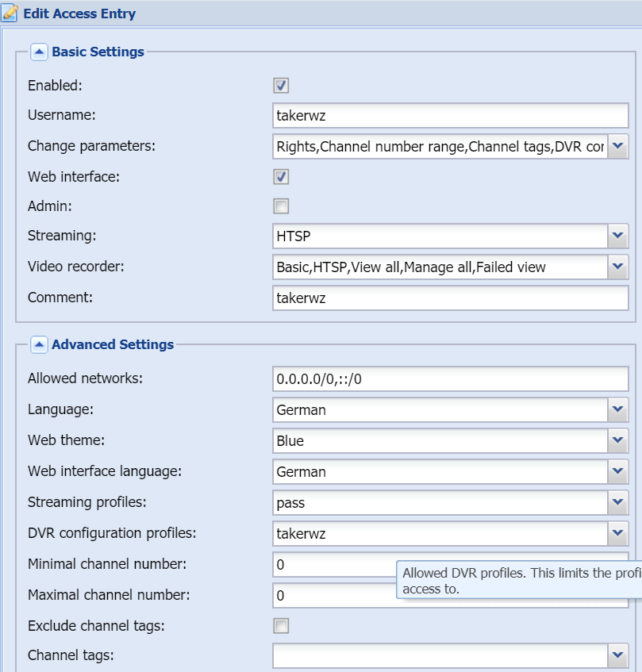Click the 'Video recorder:' label
This screenshot has height=672, width=642.
click(x=76, y=267)
